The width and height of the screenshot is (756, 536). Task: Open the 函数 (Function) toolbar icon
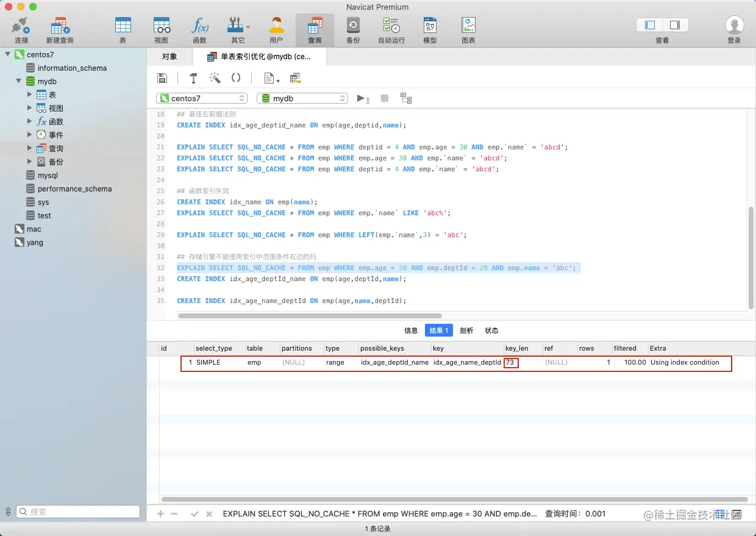(199, 26)
